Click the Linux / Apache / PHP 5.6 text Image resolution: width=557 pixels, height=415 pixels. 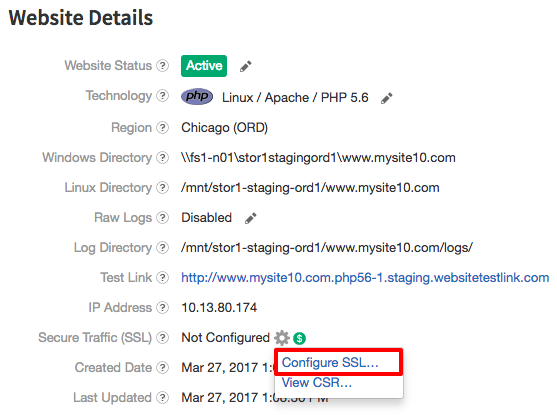click(x=295, y=97)
